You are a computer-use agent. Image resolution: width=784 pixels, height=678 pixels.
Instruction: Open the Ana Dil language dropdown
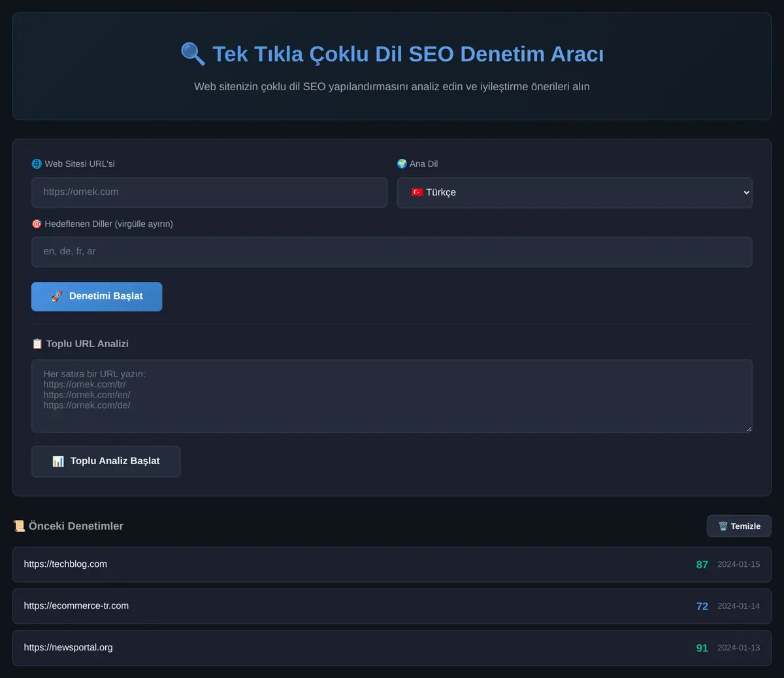(575, 193)
